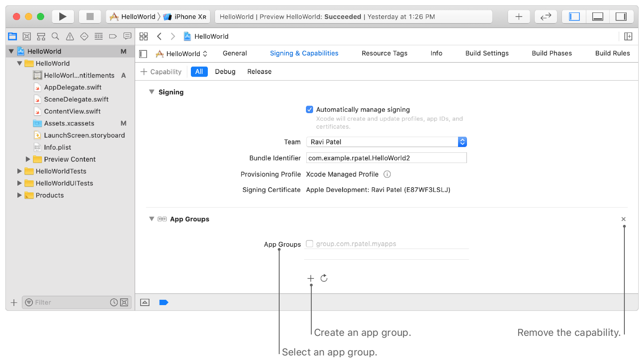
Task: Open the Report navigator speech bubble
Action: [128, 36]
